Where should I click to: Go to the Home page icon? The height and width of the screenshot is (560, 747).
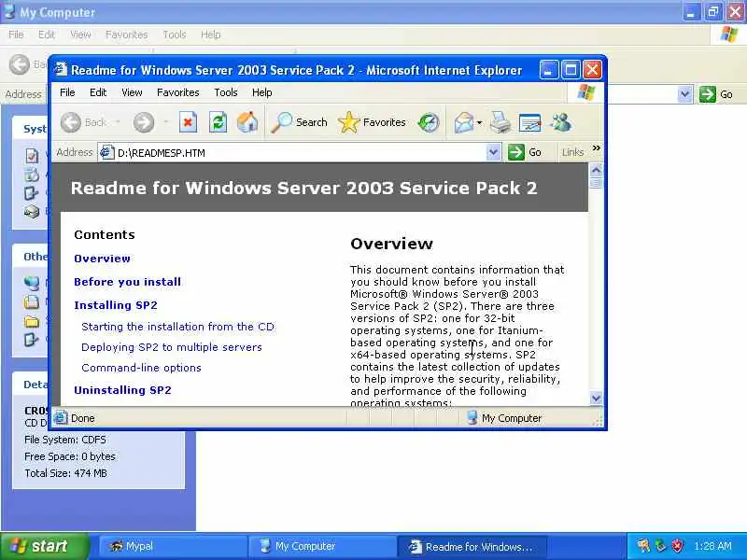(x=247, y=122)
